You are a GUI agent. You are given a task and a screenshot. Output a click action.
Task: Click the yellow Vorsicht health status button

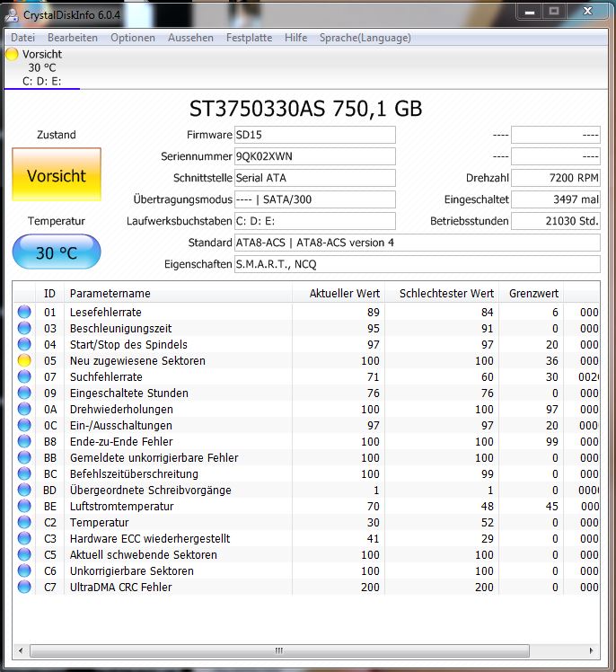pyautogui.click(x=57, y=174)
